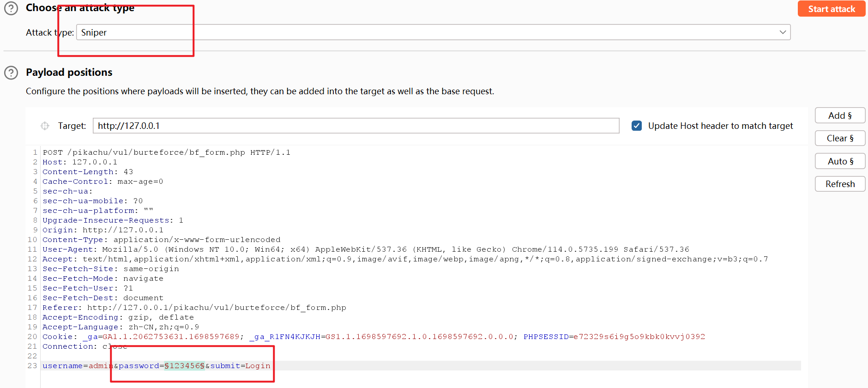Viewport: 868px width, 388px height.
Task: Focus the Target URL input field
Action: [356, 126]
